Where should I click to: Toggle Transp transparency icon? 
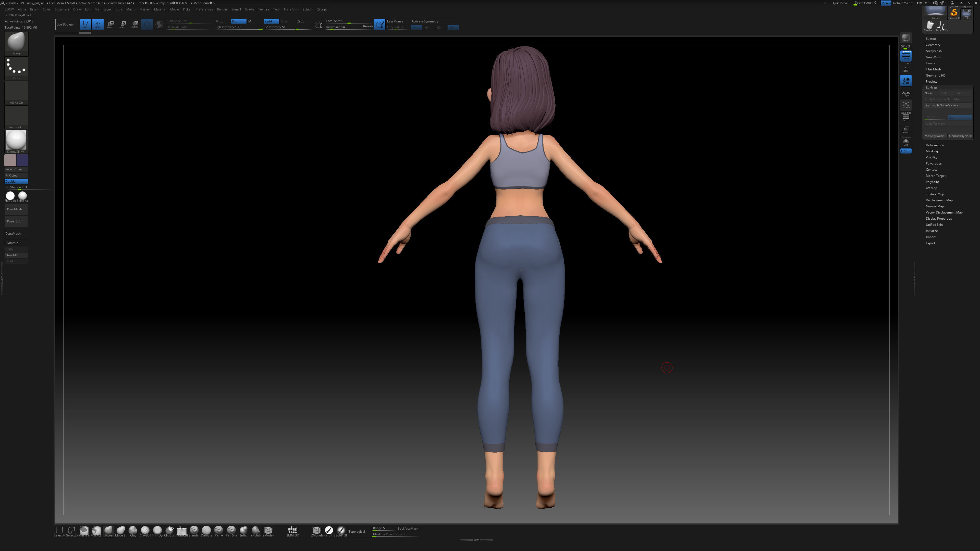tap(905, 130)
